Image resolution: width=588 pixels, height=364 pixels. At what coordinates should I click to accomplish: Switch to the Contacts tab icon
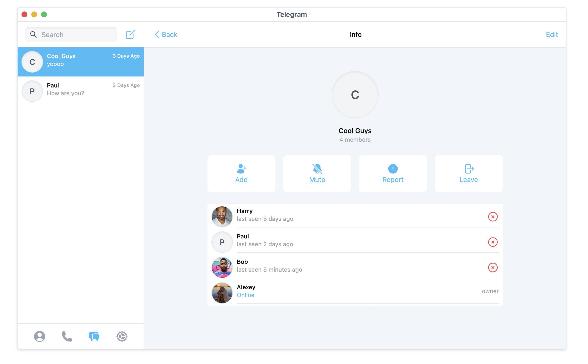point(39,336)
